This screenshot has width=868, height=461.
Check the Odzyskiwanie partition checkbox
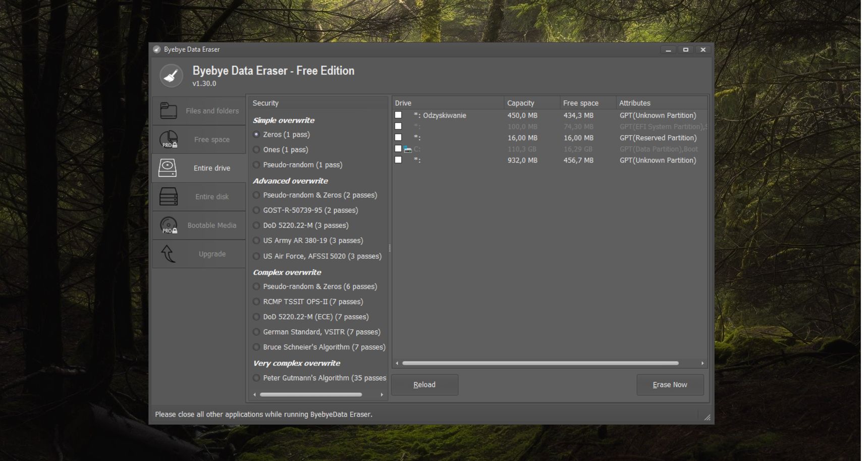tap(398, 115)
